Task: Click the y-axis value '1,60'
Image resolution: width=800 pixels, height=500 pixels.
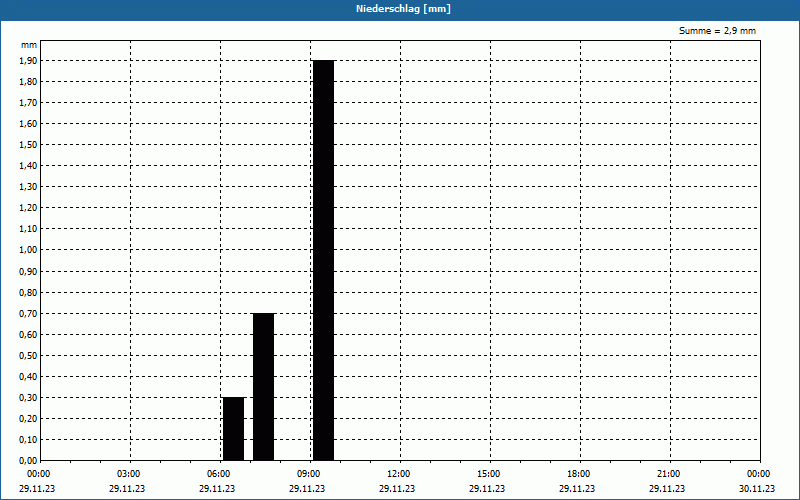Action: pos(28,123)
